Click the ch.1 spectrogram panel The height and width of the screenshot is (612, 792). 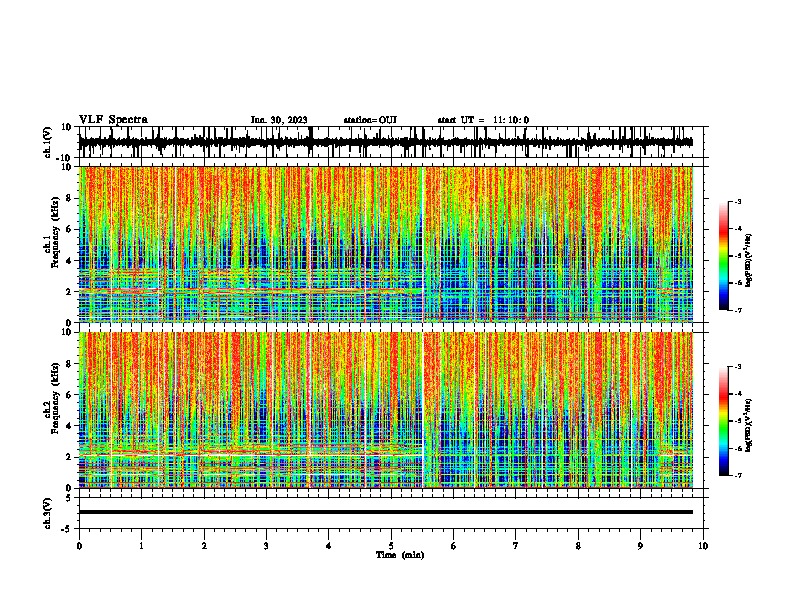tap(386, 244)
